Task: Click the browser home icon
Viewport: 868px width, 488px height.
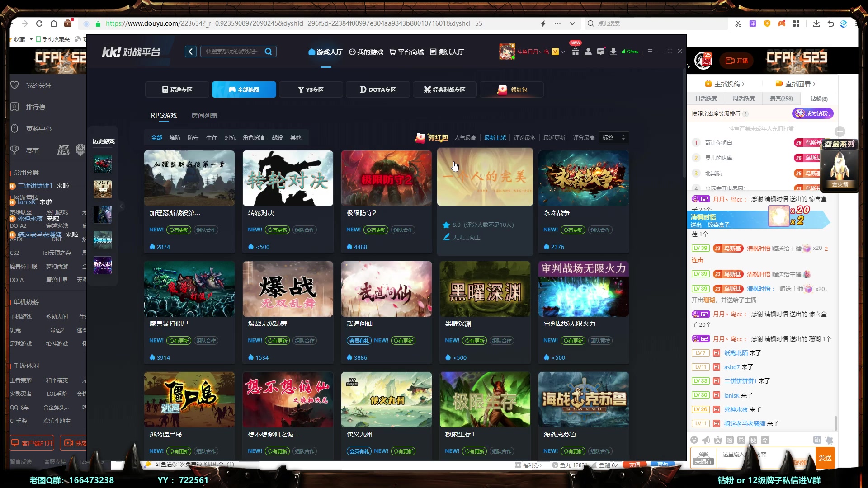Action: pos(54,23)
